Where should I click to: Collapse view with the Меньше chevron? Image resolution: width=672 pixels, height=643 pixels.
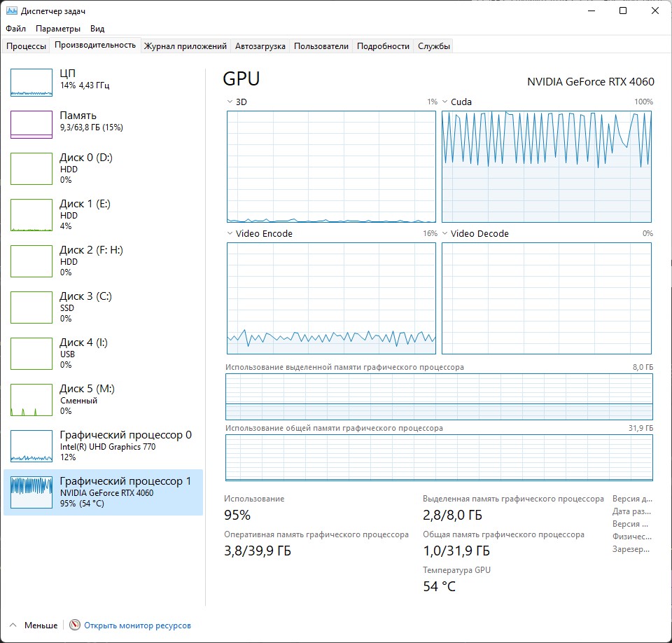click(x=13, y=625)
